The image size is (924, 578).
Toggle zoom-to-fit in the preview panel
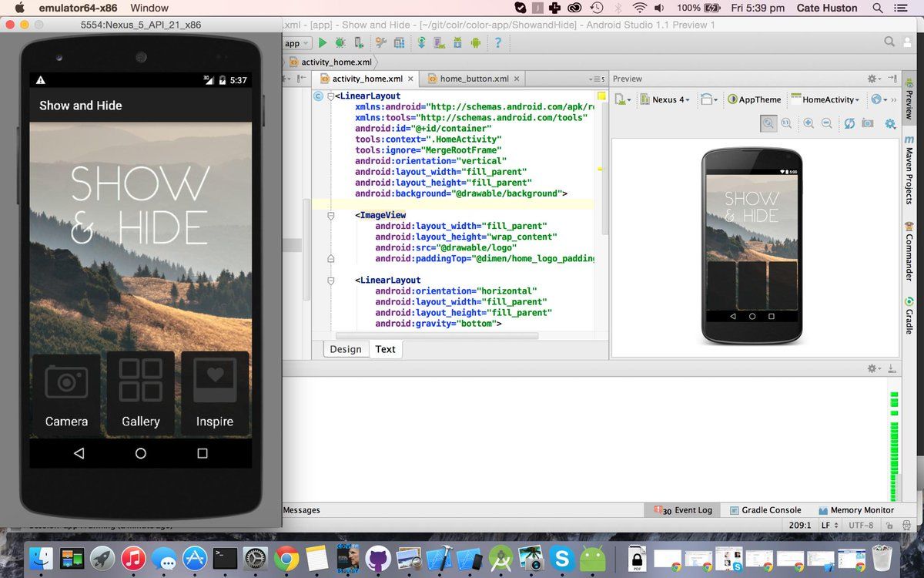pyautogui.click(x=767, y=123)
